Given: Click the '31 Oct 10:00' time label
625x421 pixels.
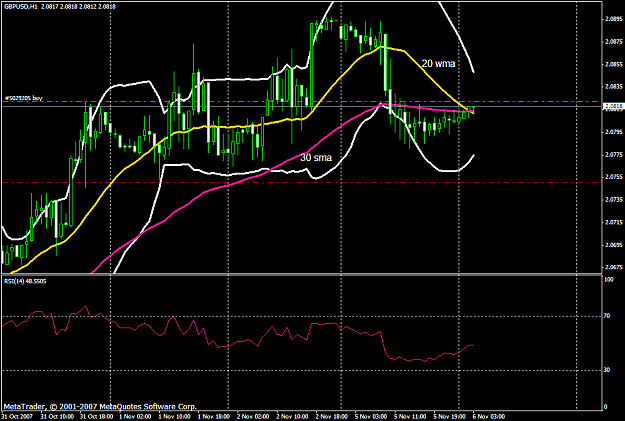Looking at the screenshot, I should click(x=57, y=417).
